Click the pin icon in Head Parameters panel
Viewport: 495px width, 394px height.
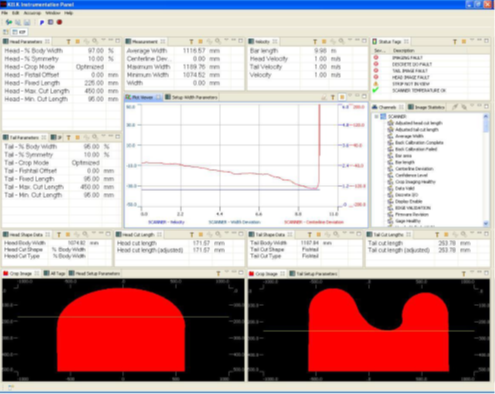point(69,42)
